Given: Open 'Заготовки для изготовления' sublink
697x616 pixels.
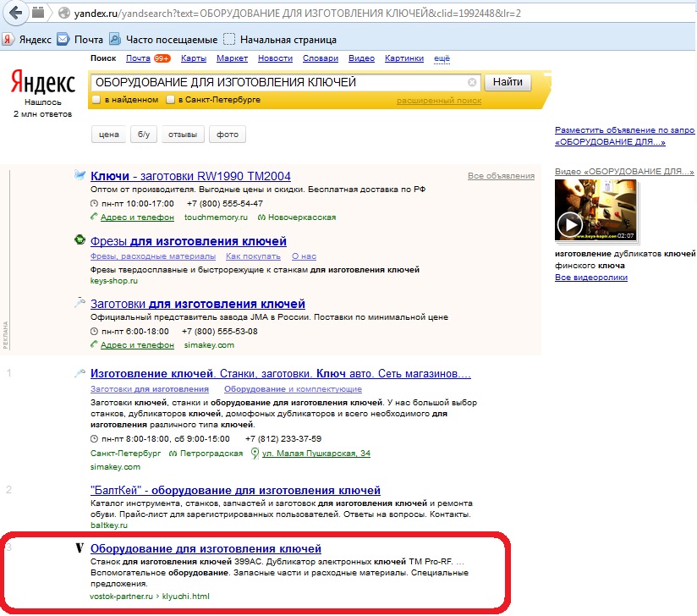Looking at the screenshot, I should [150, 389].
